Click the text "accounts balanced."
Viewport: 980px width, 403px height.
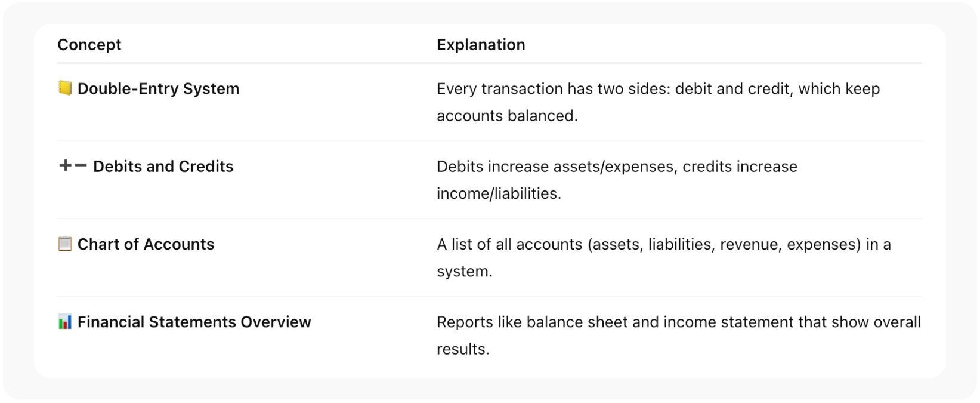(507, 116)
